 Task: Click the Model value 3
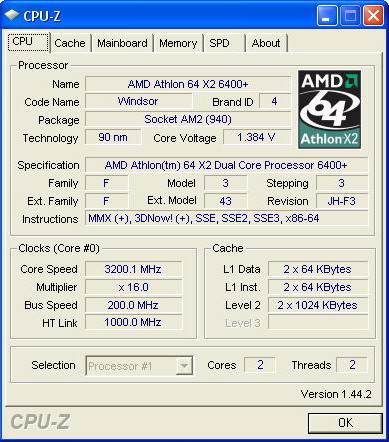pos(225,183)
